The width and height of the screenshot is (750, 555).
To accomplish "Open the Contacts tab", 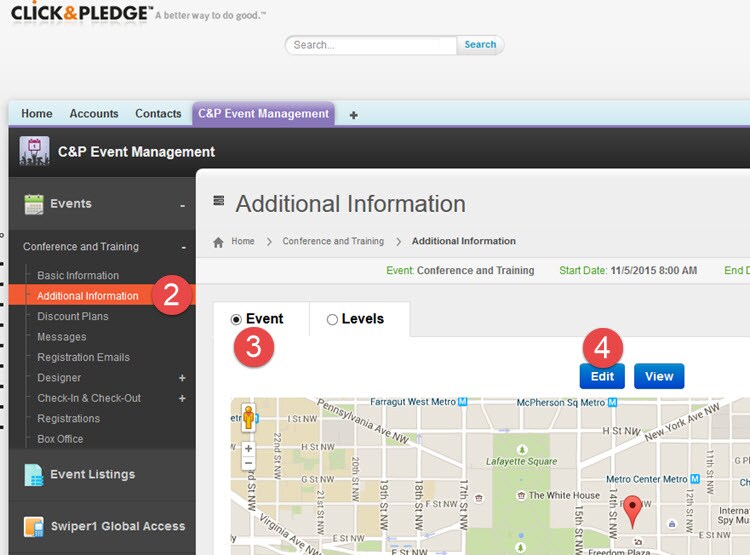I will click(x=158, y=114).
